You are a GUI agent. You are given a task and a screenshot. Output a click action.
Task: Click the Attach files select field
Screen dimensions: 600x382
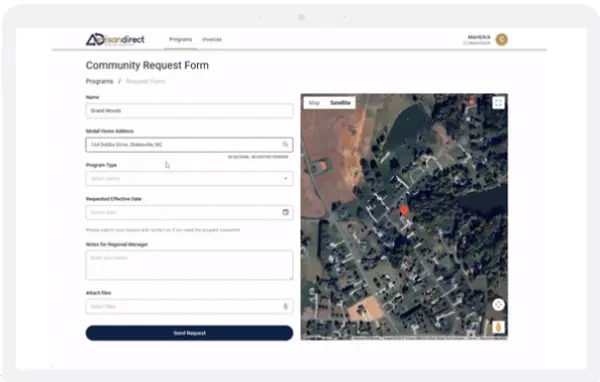[189, 306]
